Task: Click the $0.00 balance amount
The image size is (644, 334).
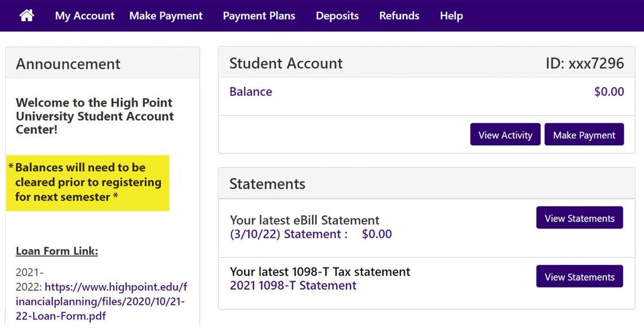Action: click(x=609, y=91)
